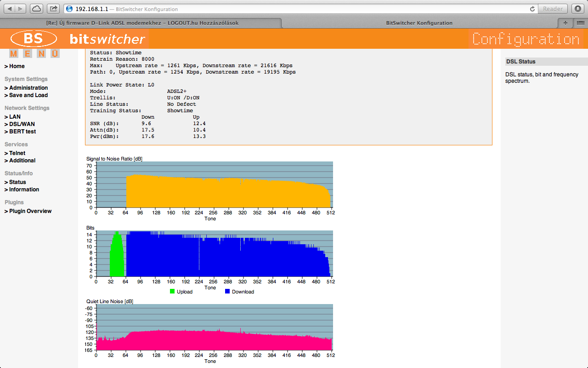This screenshot has height=368, width=588.
Task: Click the 'Trellis:' row label
Action: point(103,98)
